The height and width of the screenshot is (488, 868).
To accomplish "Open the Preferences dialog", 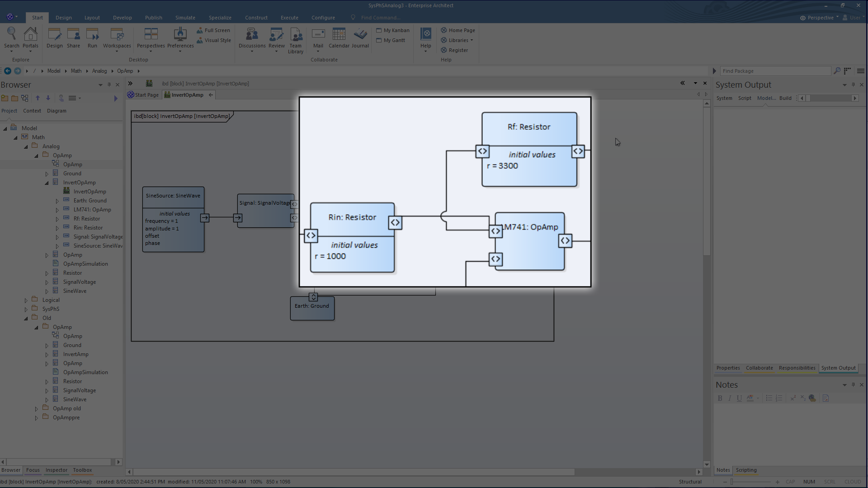I will (x=179, y=38).
